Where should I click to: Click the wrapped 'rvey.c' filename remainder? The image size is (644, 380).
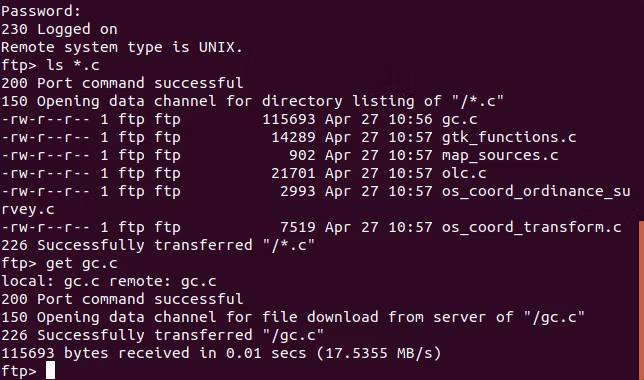click(28, 210)
